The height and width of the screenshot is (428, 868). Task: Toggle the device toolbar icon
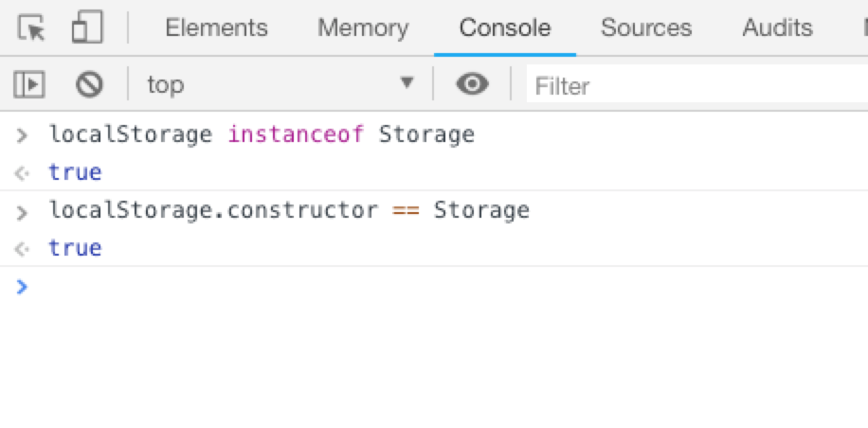point(86,28)
